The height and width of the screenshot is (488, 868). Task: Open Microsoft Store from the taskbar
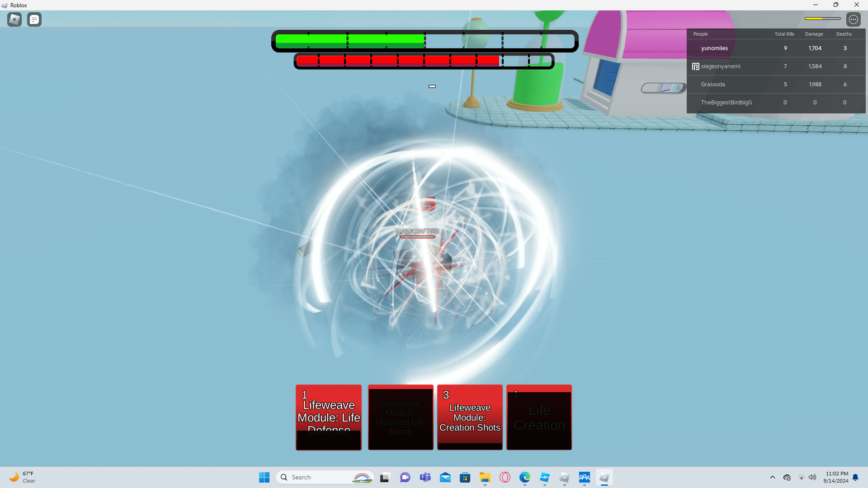tap(465, 477)
